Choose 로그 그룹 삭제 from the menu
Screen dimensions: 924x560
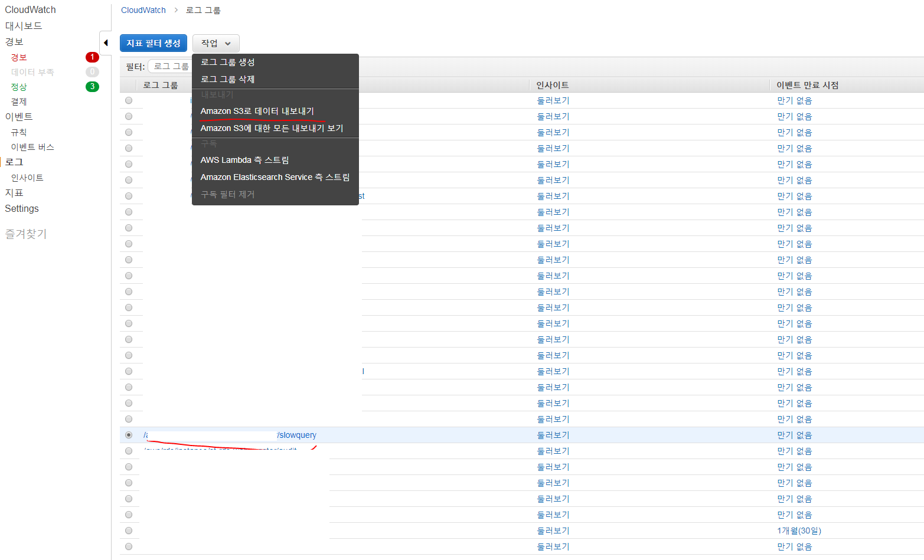tap(227, 79)
